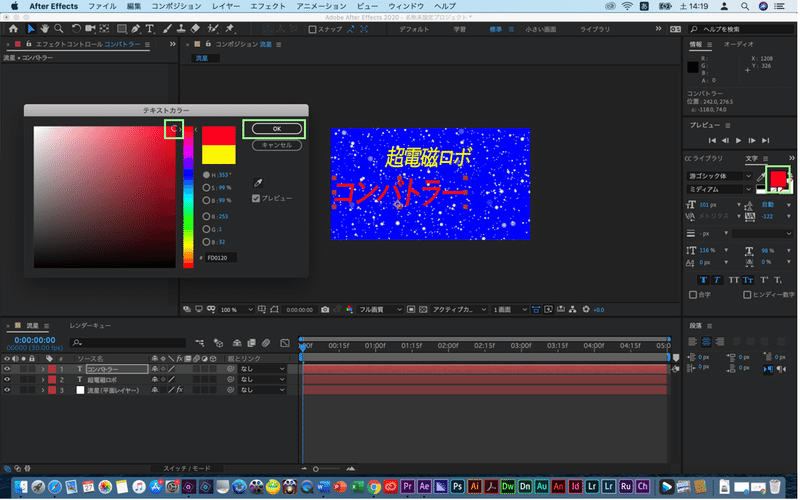800x500 pixels.
Task: Enable the 合字 checkbox
Action: point(693,295)
